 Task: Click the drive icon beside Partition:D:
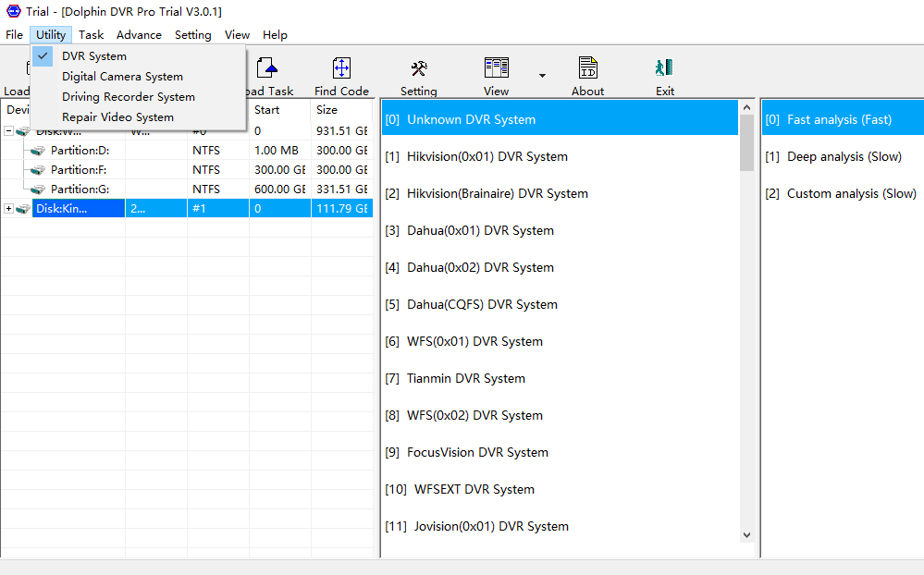(38, 151)
